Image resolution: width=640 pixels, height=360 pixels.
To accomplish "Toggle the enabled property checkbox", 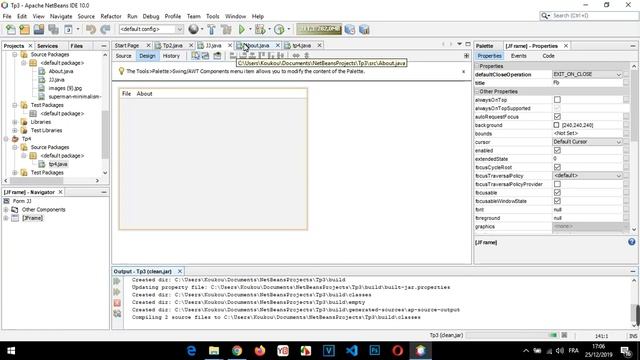I will (x=557, y=150).
